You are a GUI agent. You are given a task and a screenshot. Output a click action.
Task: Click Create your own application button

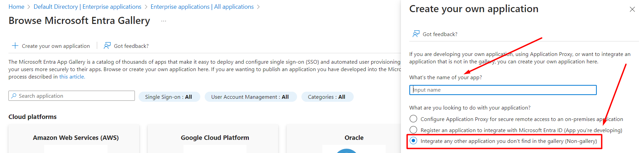pyautogui.click(x=51, y=46)
